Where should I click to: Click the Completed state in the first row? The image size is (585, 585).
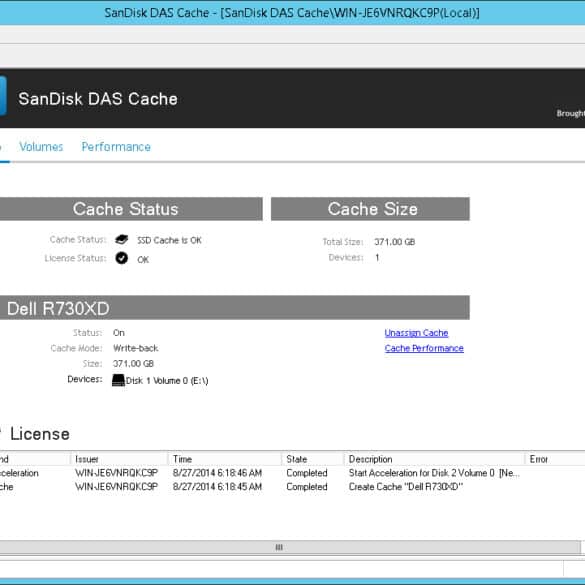(307, 473)
